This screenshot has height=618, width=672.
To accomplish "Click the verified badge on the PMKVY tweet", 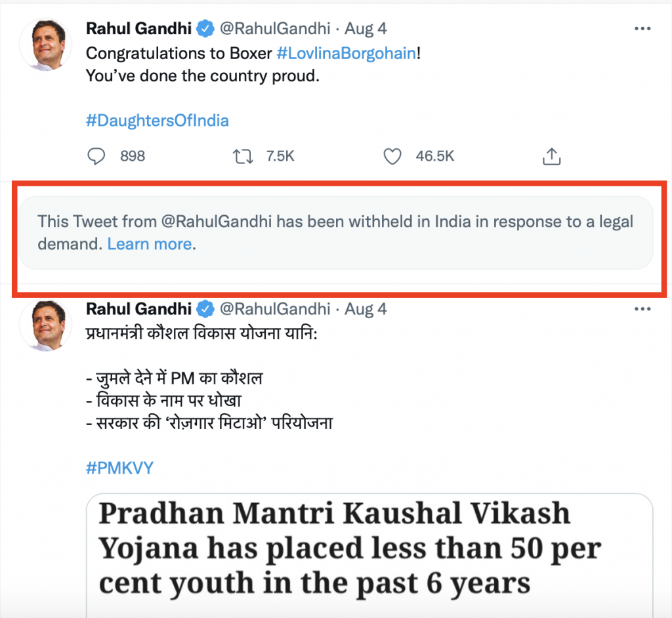I will [207, 308].
